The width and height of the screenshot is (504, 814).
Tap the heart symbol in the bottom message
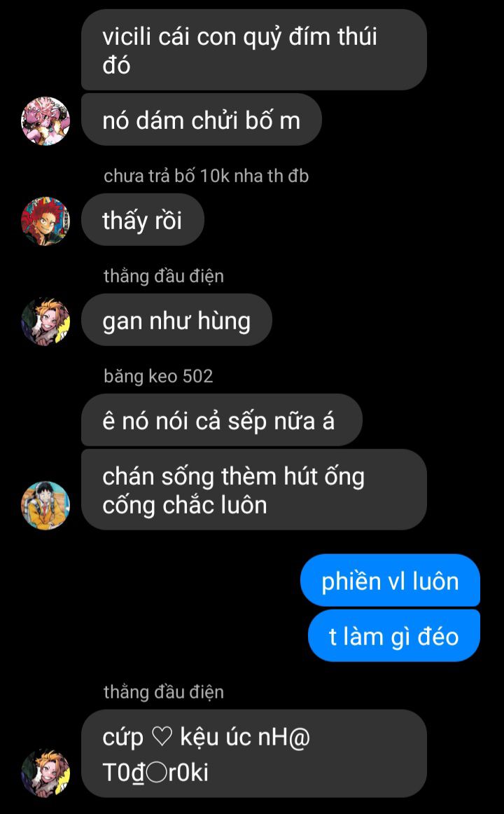click(161, 737)
